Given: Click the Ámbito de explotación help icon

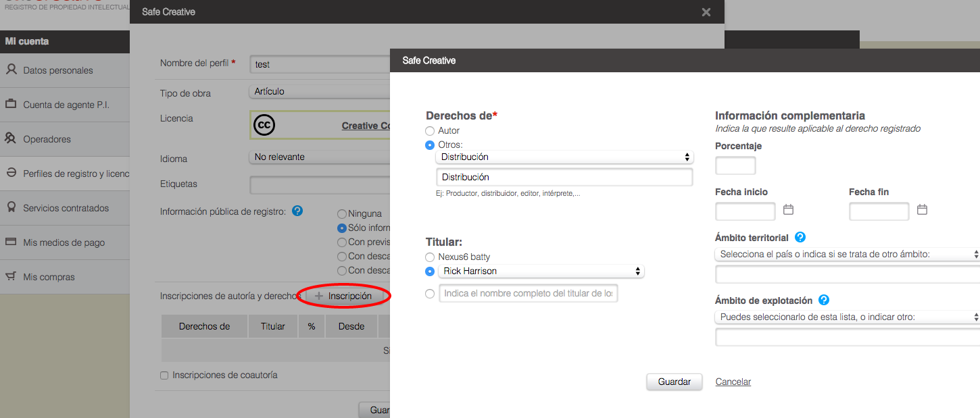Looking at the screenshot, I should coord(823,301).
